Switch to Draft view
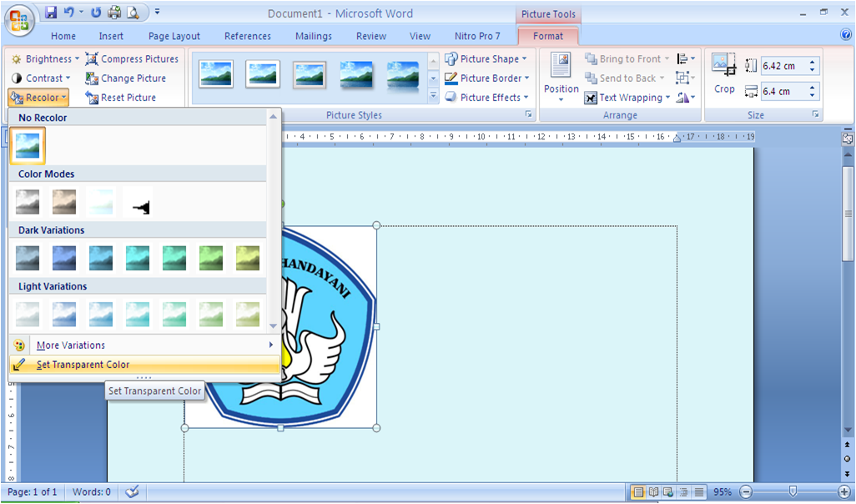The image size is (856, 504). pos(699,492)
